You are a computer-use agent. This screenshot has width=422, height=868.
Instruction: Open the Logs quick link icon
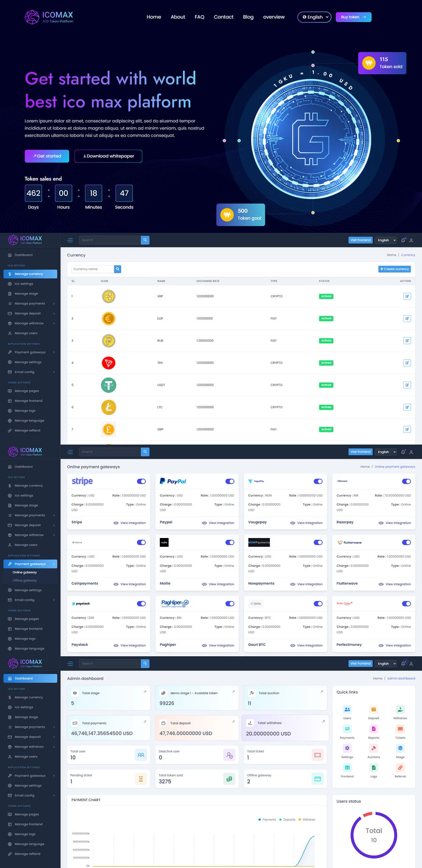click(x=374, y=768)
